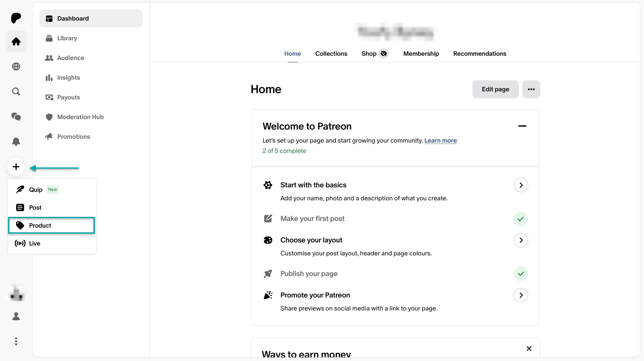Image resolution: width=644 pixels, height=361 pixels.
Task: Click the Start with the basics gear icon
Action: pyautogui.click(x=268, y=185)
